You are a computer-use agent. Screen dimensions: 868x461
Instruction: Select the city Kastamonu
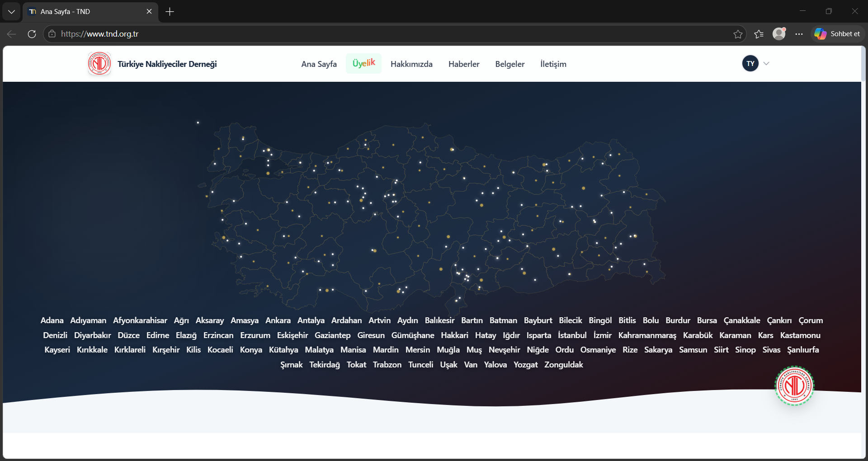point(800,335)
